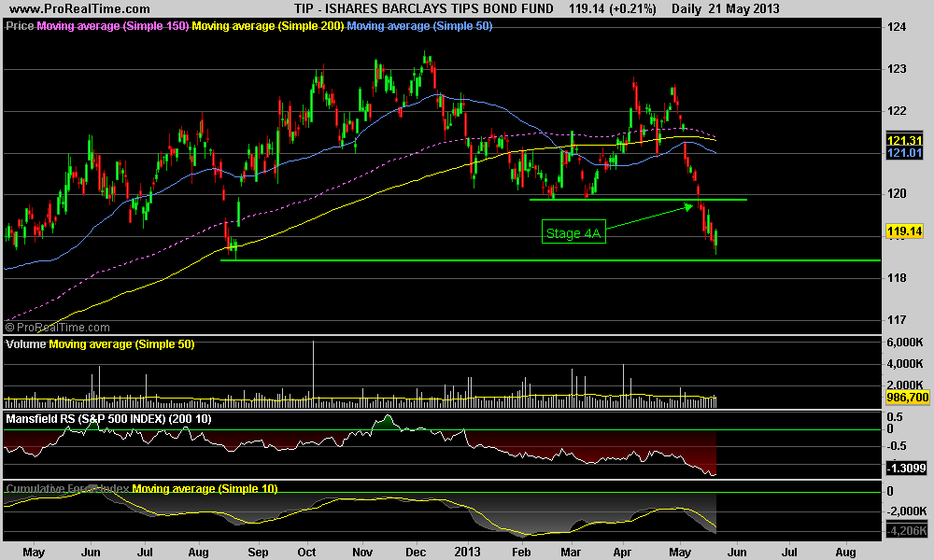Click the Feb month label on time axis
The image size is (934, 560).
click(x=521, y=553)
